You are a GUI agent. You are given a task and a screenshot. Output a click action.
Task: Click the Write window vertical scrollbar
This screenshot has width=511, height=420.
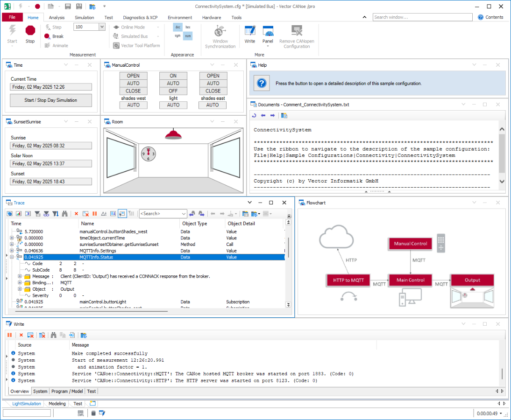coord(502,373)
